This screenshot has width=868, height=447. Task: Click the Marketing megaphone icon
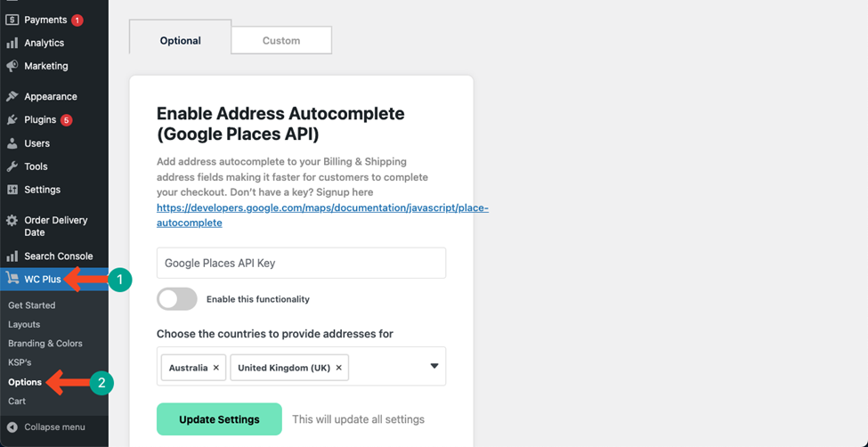[x=12, y=66]
